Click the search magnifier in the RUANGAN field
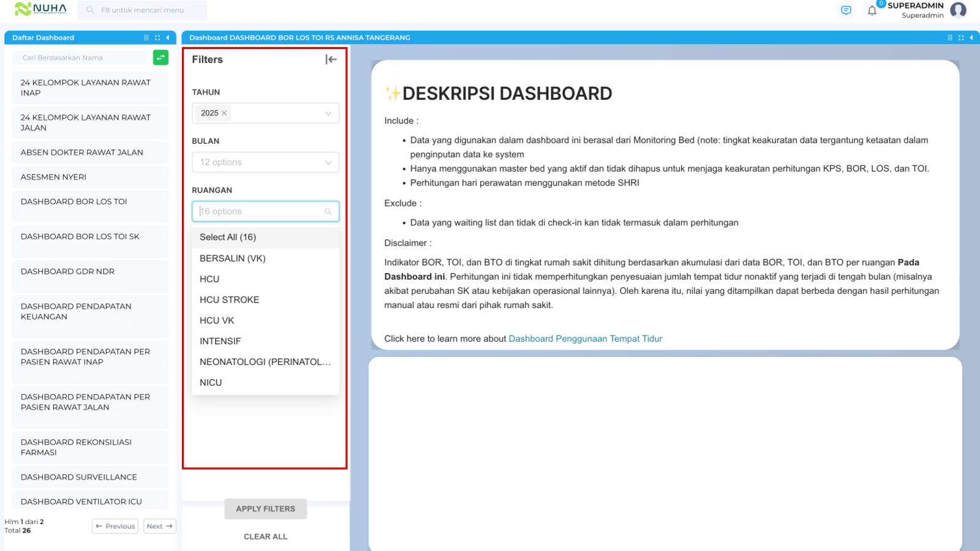Viewport: 980px width, 551px height. pyautogui.click(x=328, y=212)
